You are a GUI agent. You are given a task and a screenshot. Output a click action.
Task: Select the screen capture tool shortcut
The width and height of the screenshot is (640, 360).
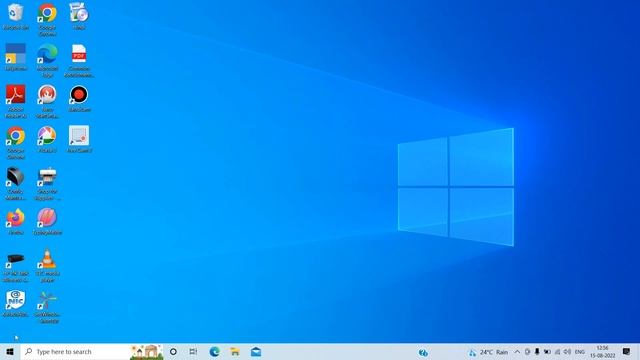pos(79,139)
